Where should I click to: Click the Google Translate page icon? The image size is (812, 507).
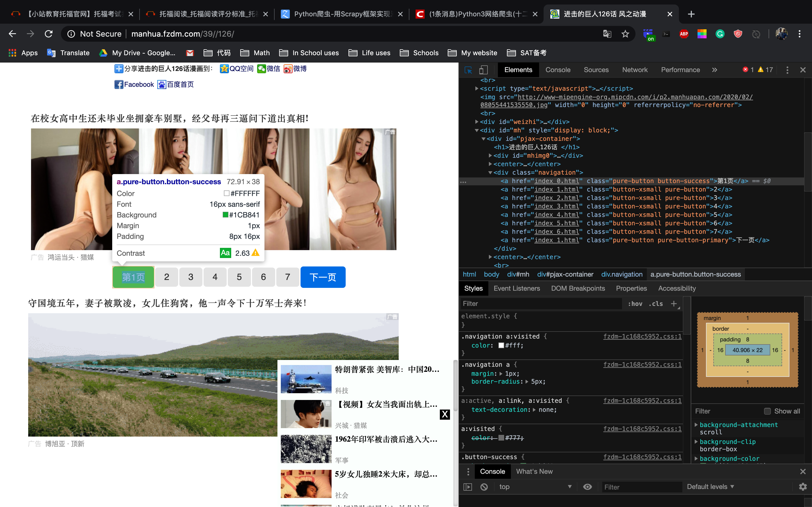tap(607, 34)
